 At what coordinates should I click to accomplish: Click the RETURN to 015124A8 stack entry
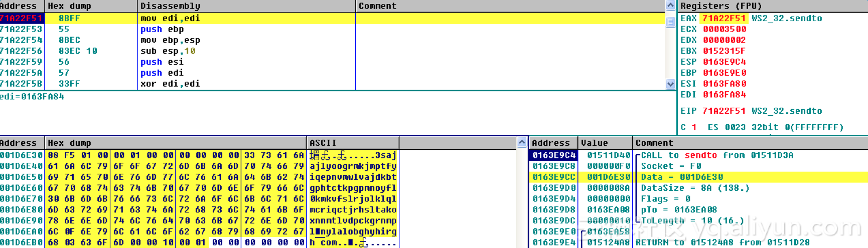coord(697,242)
